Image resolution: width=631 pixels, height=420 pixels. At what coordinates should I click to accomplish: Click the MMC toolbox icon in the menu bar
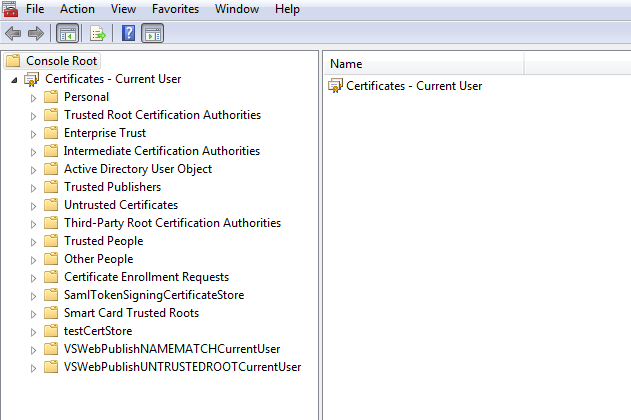point(9,9)
